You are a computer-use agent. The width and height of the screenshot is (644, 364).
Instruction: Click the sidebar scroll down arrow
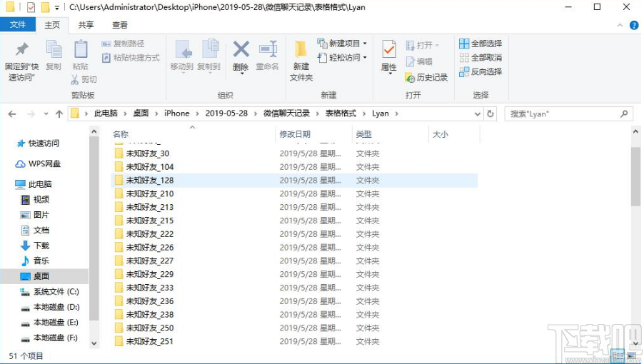[94, 343]
